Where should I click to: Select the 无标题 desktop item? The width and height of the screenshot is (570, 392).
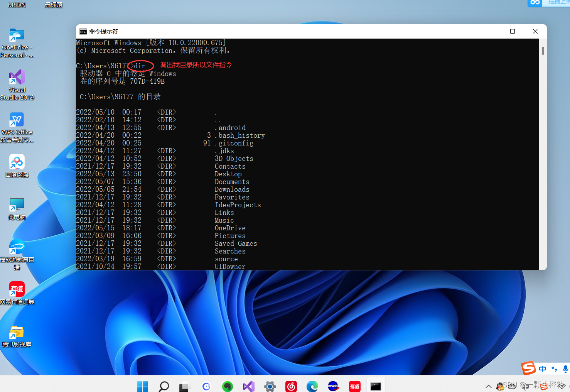pyautogui.click(x=53, y=5)
